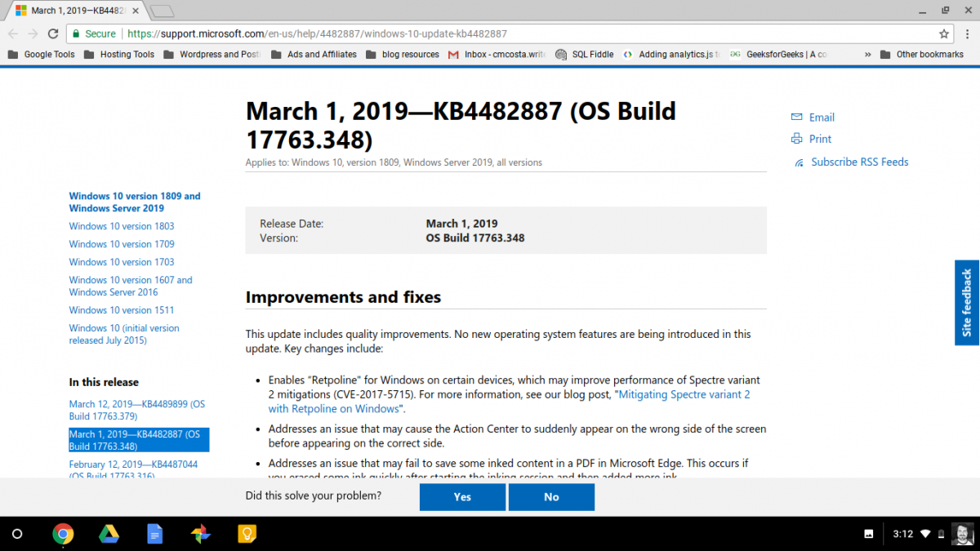This screenshot has height=551, width=980.
Task: Go back using the browser back arrow
Action: click(x=13, y=33)
